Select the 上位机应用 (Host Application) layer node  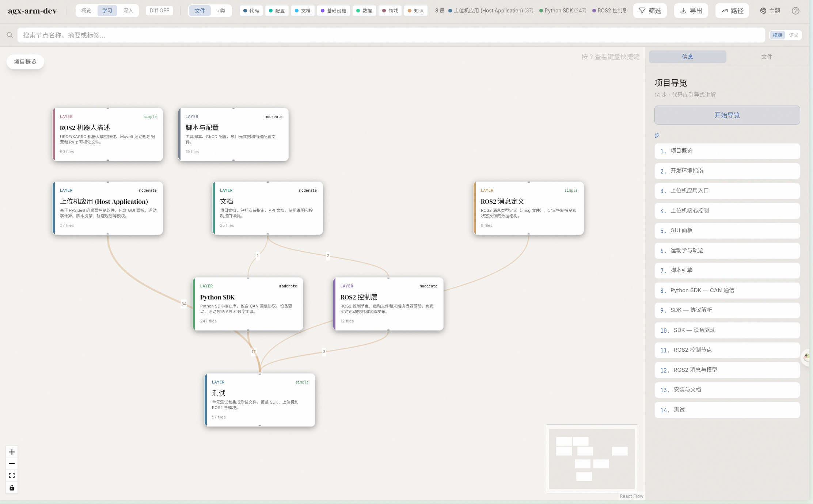tap(108, 208)
